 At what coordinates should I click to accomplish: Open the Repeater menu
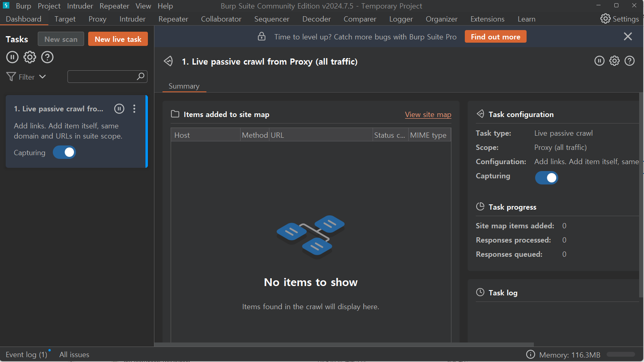click(x=114, y=6)
